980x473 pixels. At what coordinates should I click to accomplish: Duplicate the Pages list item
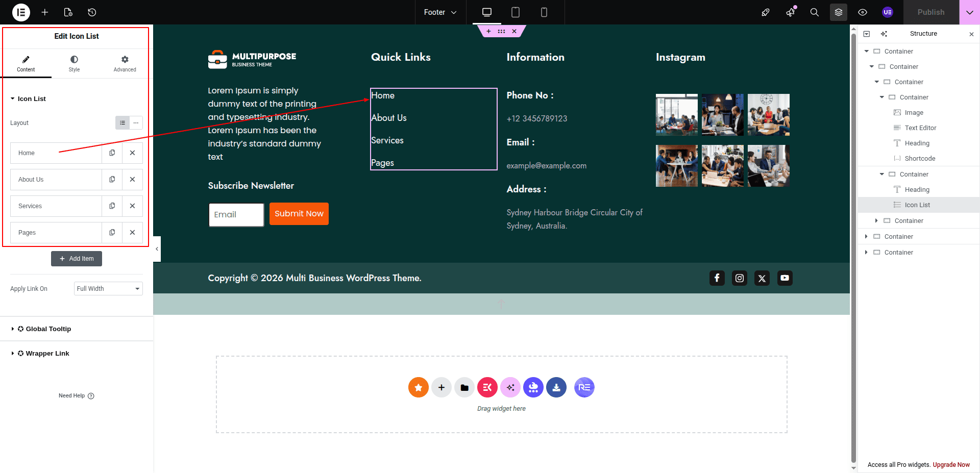(112, 233)
